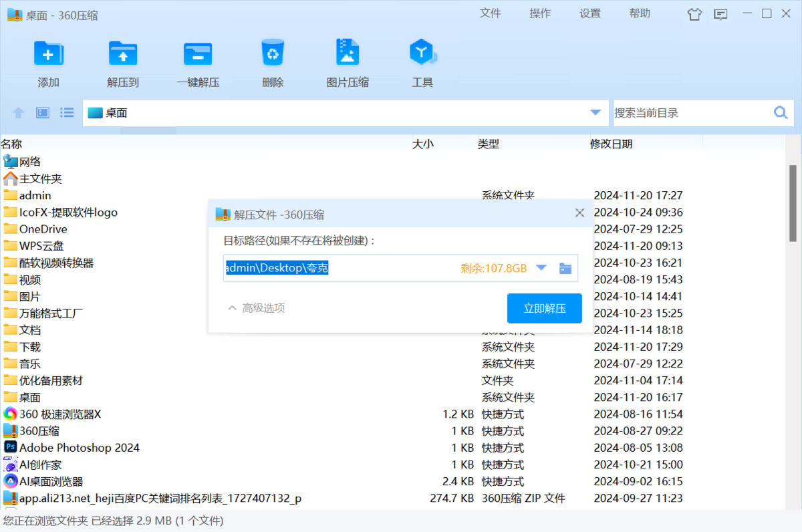Click the date 2024-10-21 15:00
The image size is (802, 532).
[638, 464]
